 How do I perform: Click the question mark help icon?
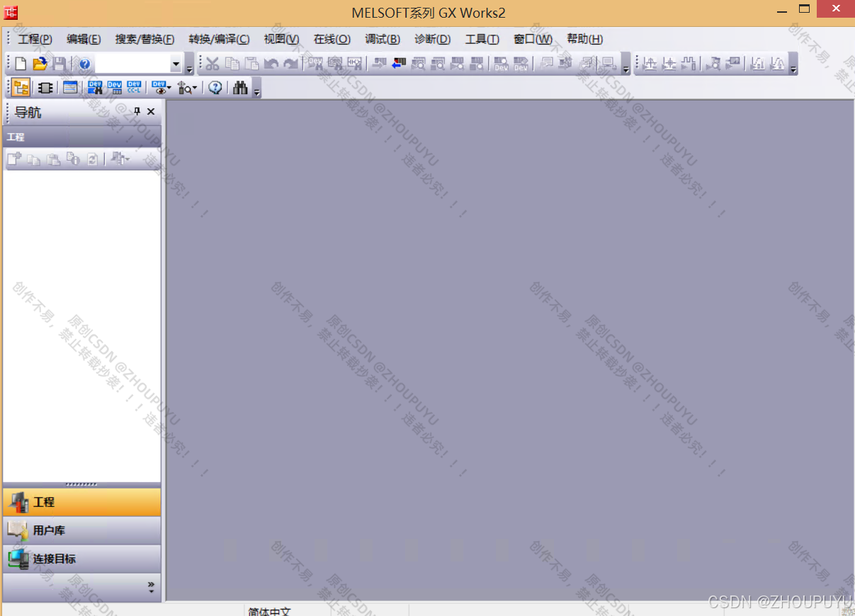(215, 88)
